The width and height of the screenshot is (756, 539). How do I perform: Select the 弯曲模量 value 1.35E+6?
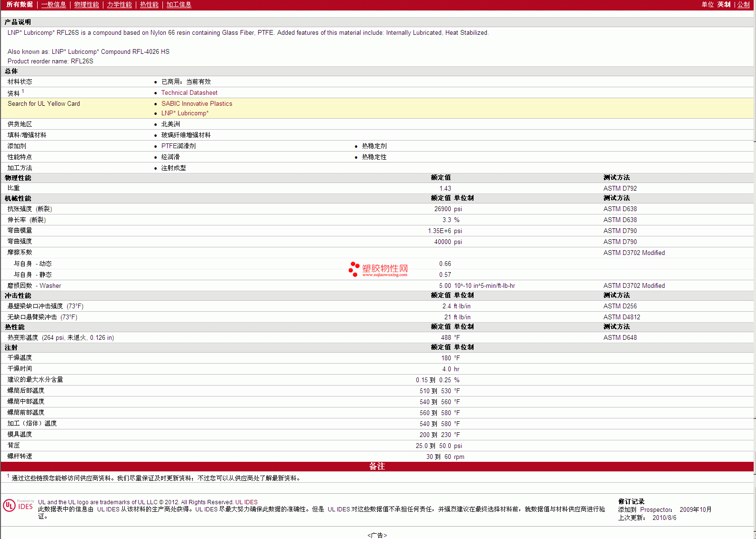(x=439, y=231)
